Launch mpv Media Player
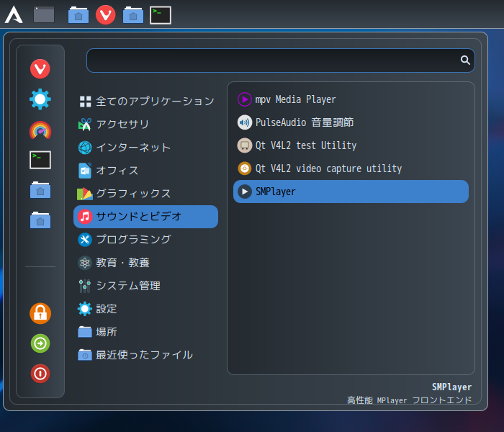This screenshot has height=432, width=504. point(351,99)
